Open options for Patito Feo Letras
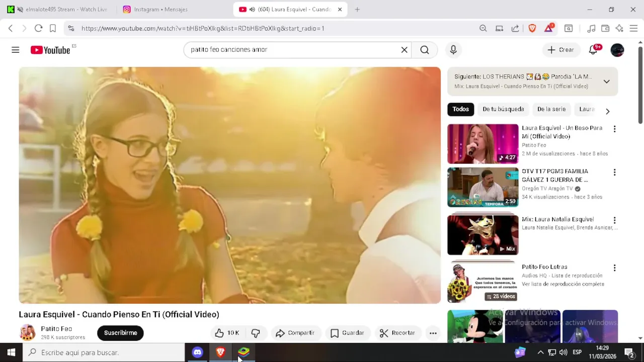 [x=614, y=268]
